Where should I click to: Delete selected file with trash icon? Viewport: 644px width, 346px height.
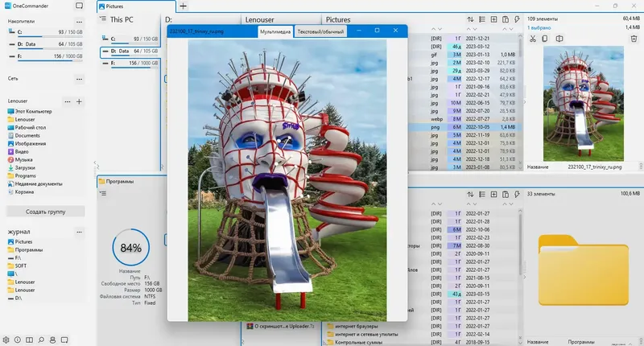coord(634,39)
